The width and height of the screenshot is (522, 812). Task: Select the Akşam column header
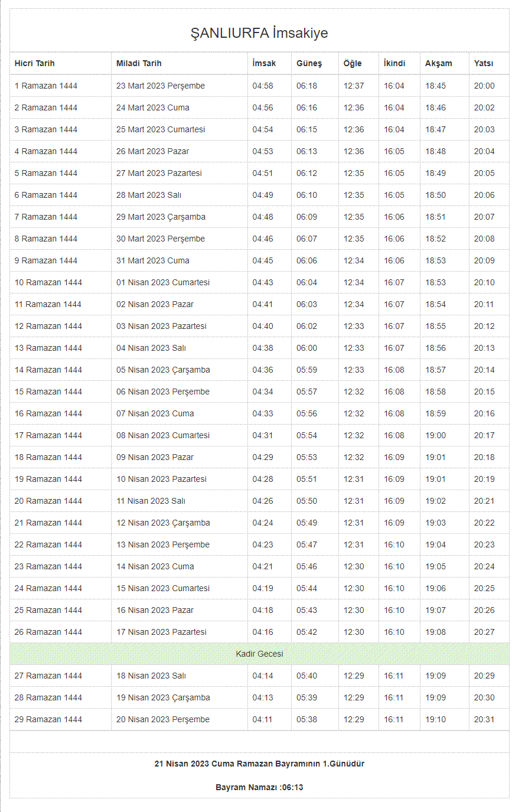tap(439, 63)
